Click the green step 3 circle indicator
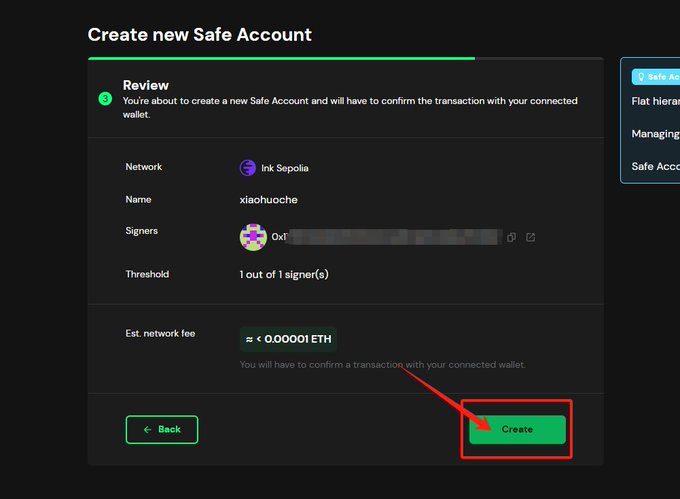Screen dimensions: 680x499 105,98
